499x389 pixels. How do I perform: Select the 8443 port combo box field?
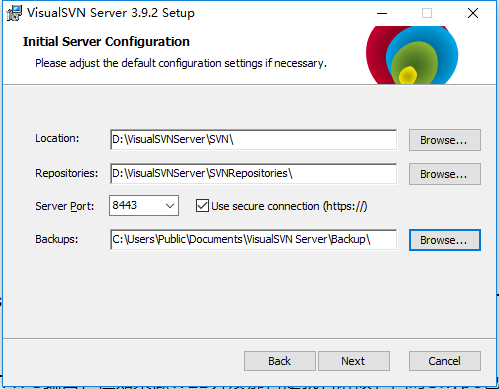coord(144,206)
